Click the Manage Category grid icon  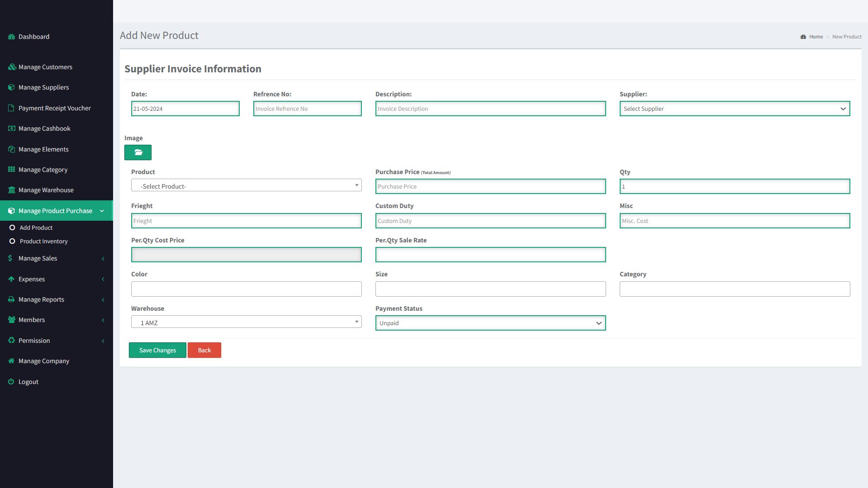[11, 170]
